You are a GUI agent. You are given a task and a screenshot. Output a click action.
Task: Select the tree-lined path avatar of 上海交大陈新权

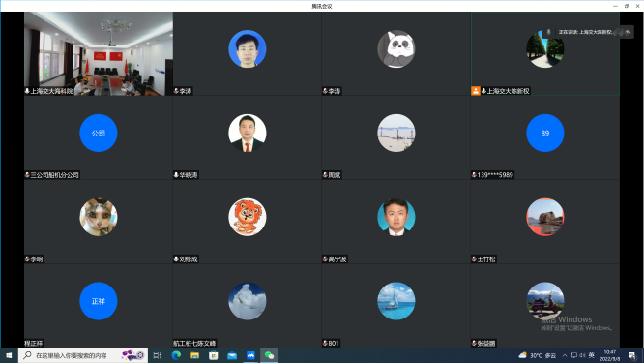click(545, 49)
